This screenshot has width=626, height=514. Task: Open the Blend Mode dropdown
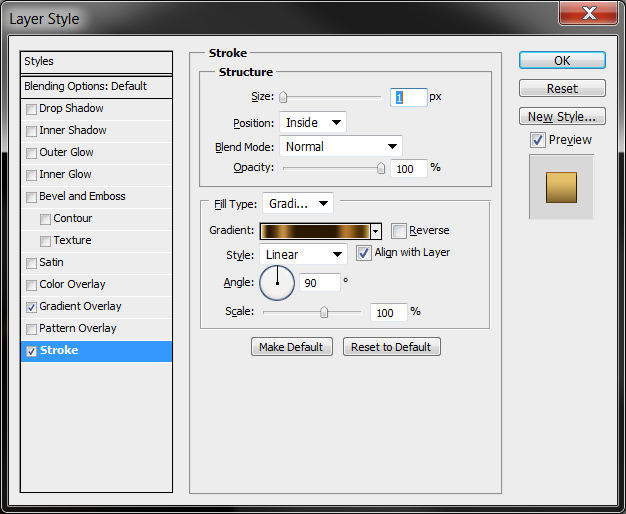[x=340, y=147]
